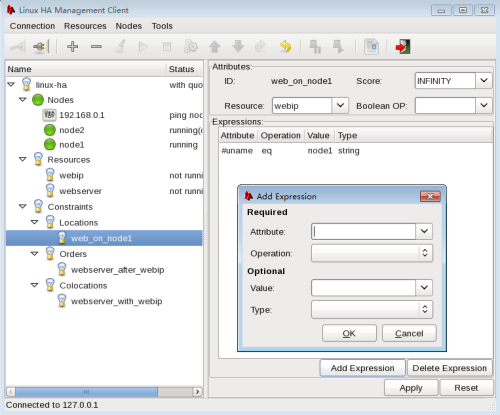This screenshot has height=415, width=500.
Task: Click the Delete Expression button
Action: 450,368
